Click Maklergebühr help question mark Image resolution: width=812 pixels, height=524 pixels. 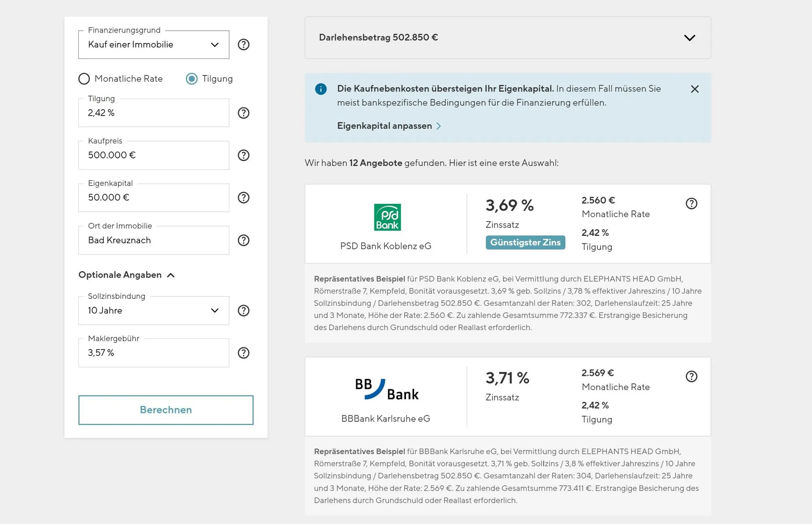click(x=243, y=353)
